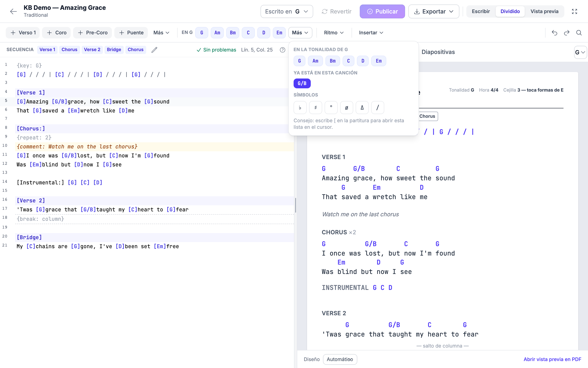Viewport: 588px width, 368px height.
Task: Open the Escrito en G key dropdown
Action: click(287, 11)
